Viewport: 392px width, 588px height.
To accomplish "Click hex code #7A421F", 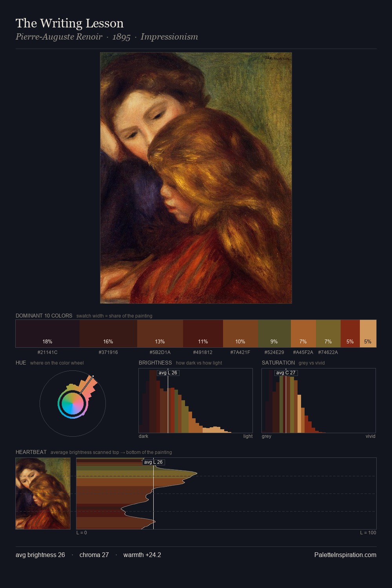I will coord(240,352).
